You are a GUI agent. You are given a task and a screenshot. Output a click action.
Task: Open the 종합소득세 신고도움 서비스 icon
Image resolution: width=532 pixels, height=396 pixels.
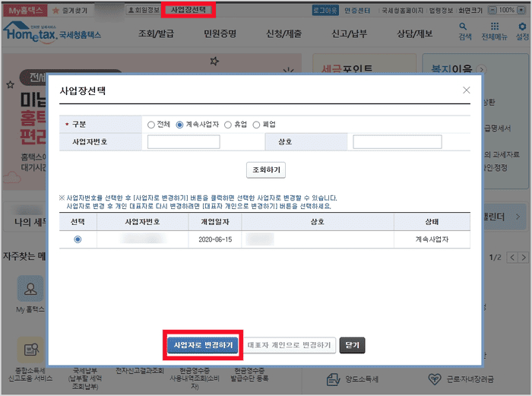(x=30, y=350)
